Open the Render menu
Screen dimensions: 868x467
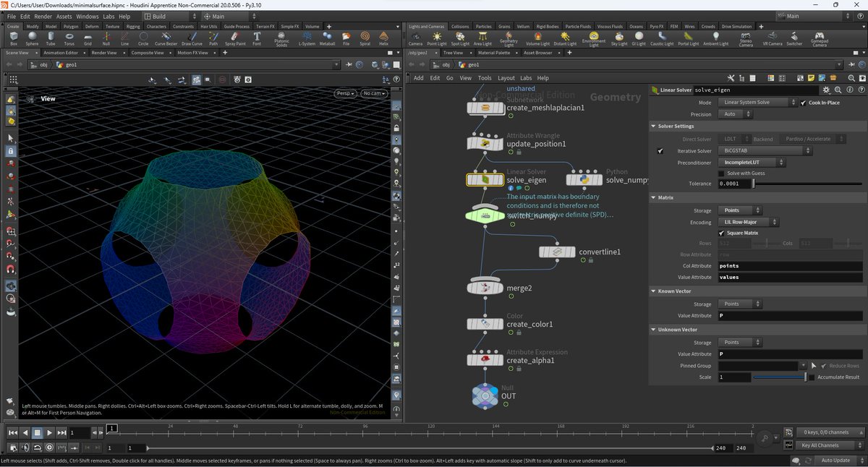click(x=43, y=16)
